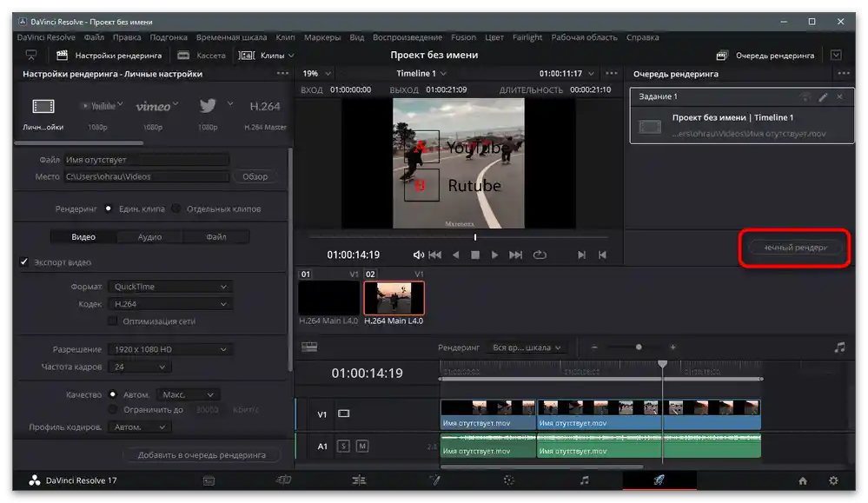Open the Fairlight page music icon
The height and width of the screenshot is (503, 868).
point(585,480)
